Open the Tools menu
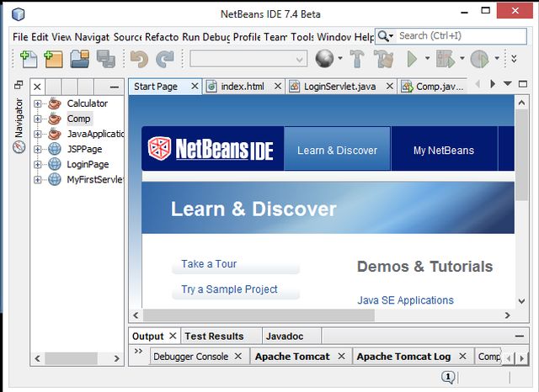The image size is (539, 392). coord(302,37)
